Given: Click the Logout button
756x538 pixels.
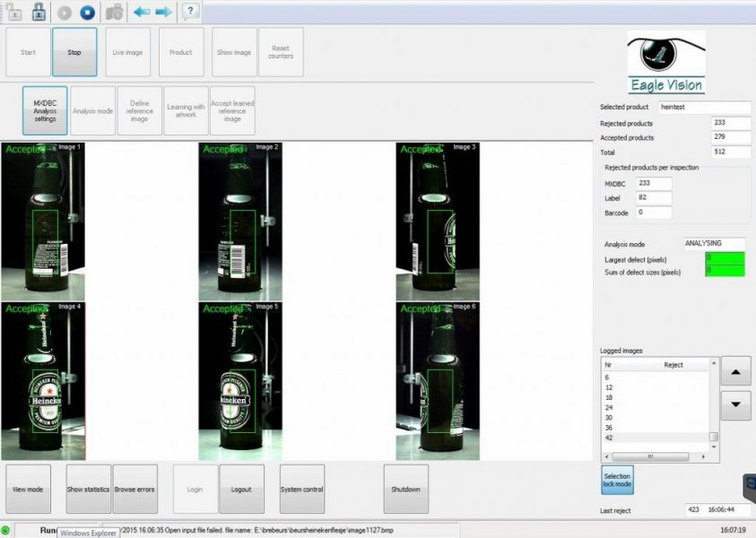Looking at the screenshot, I should click(241, 490).
